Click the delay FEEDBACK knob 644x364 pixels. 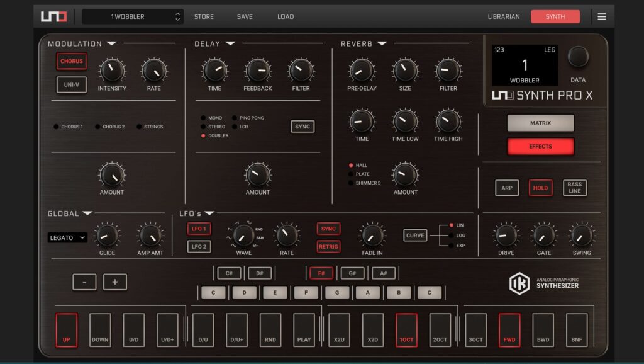point(257,71)
